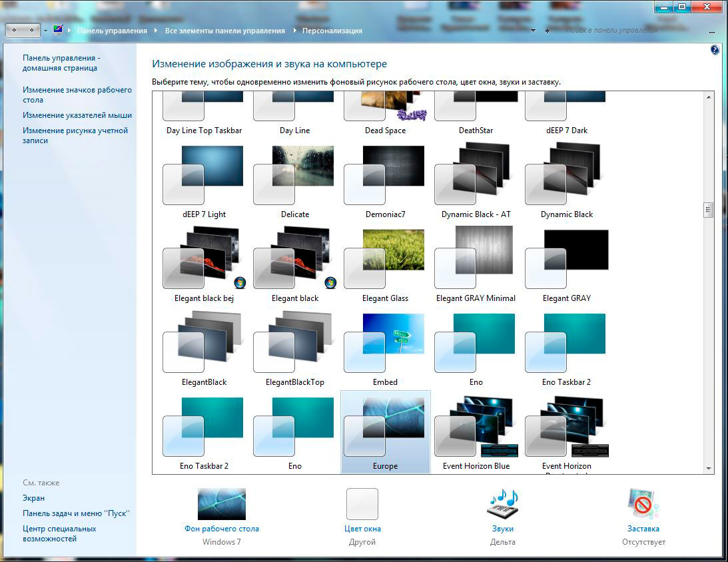Select the Day Line Top Taskbar theme
The image size is (728, 562).
pyautogui.click(x=204, y=114)
